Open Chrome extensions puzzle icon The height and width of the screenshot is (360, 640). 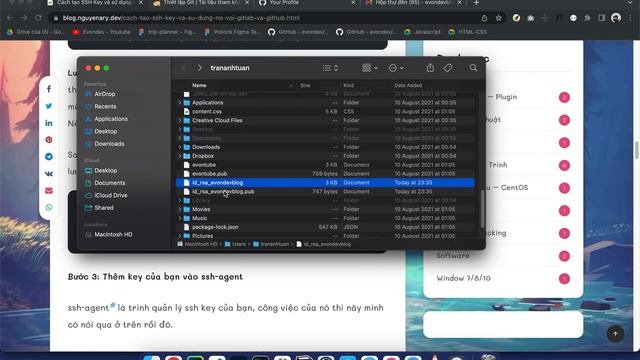coord(587,18)
